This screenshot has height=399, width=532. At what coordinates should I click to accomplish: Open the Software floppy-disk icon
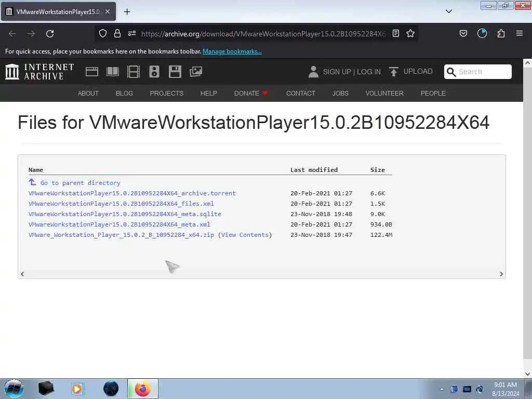tap(175, 72)
